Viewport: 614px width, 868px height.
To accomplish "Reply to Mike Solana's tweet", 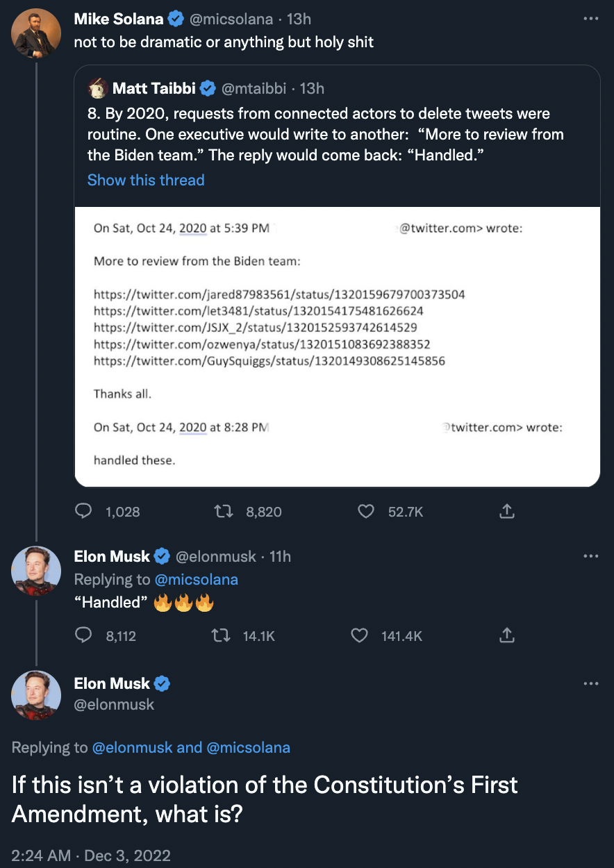I will tap(84, 512).
